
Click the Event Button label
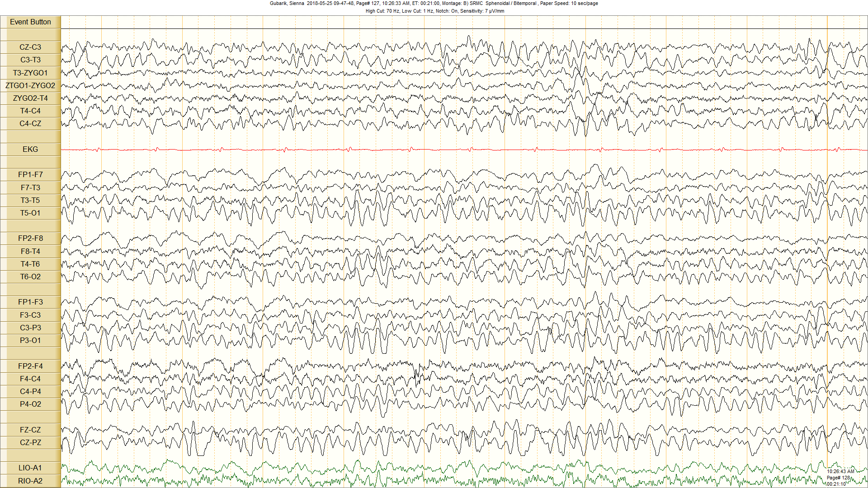(x=30, y=22)
